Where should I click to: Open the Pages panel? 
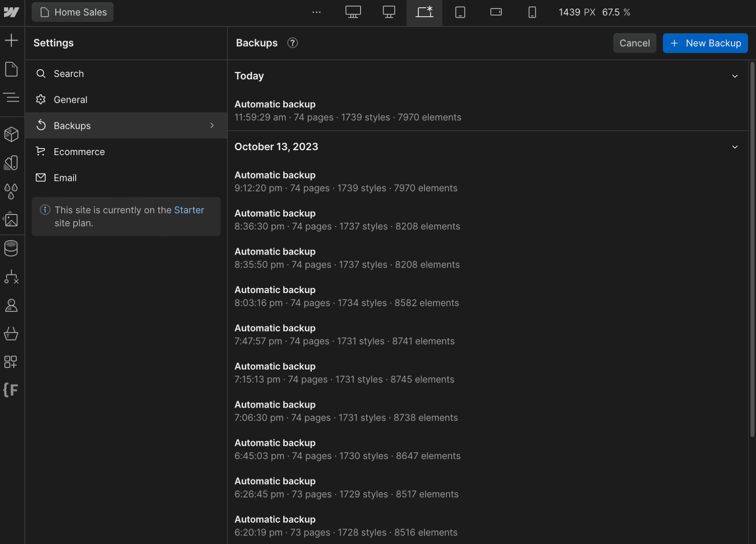click(12, 69)
